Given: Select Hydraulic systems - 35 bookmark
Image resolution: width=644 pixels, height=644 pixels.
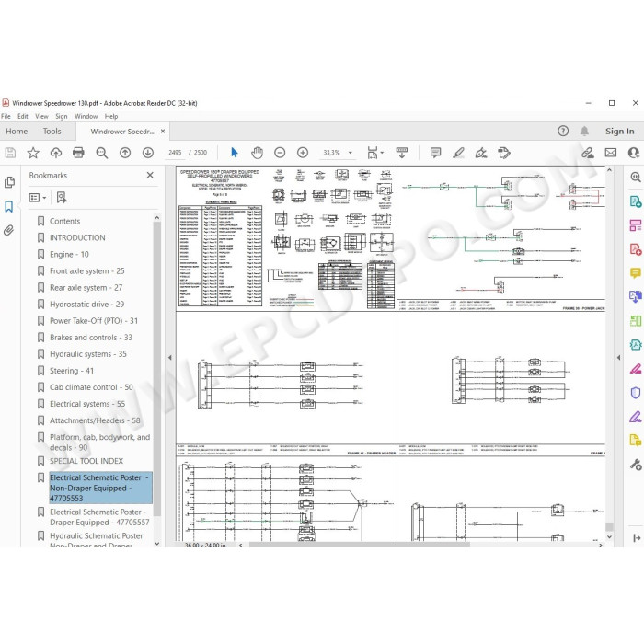Looking at the screenshot, I should pyautogui.click(x=88, y=354).
